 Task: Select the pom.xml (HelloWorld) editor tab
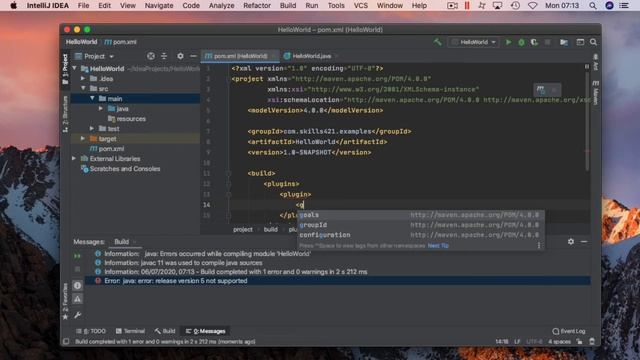coord(240,56)
